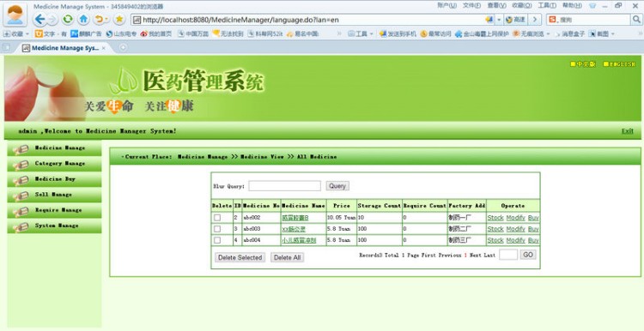The height and width of the screenshot is (331, 644).
Task: Check the delete box for abc003
Action: pyautogui.click(x=217, y=229)
